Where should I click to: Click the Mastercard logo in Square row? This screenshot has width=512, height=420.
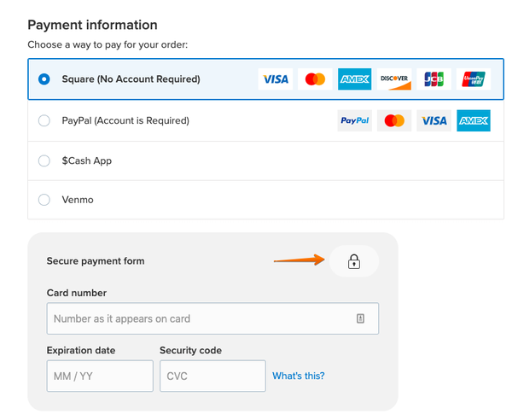pyautogui.click(x=315, y=79)
